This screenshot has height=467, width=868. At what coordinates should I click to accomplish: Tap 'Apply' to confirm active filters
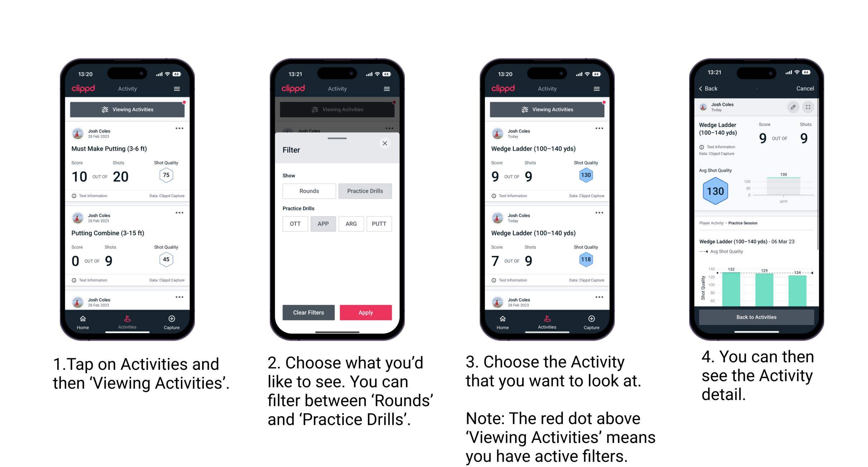tap(365, 312)
